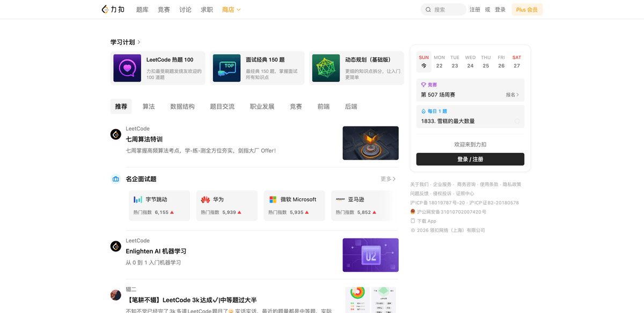Click the 力扣 LeetCode logo

tap(113, 9)
